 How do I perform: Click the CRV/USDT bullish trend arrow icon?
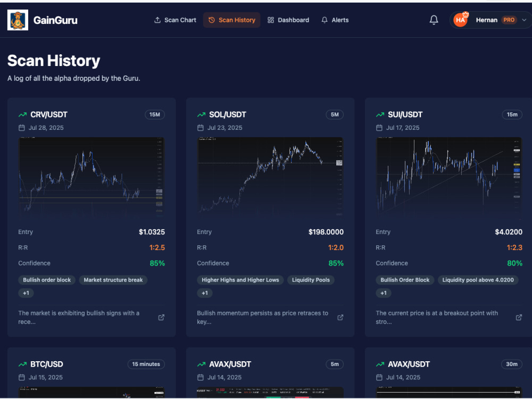22,115
